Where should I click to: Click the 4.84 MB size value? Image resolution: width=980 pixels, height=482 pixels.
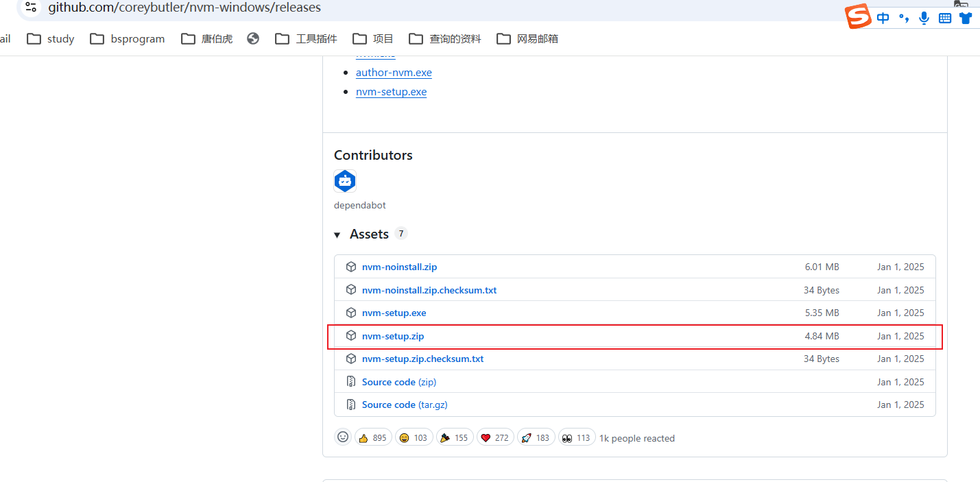tap(822, 336)
